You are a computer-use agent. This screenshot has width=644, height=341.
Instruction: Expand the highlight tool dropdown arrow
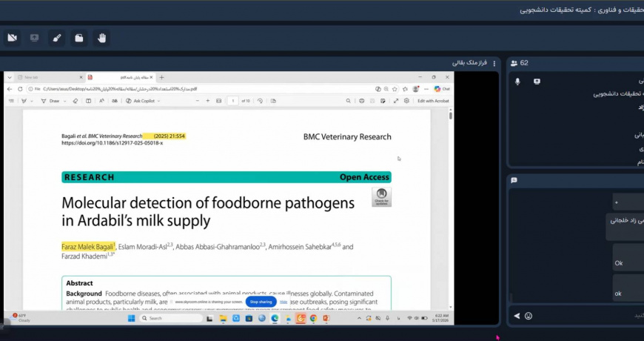coord(32,102)
